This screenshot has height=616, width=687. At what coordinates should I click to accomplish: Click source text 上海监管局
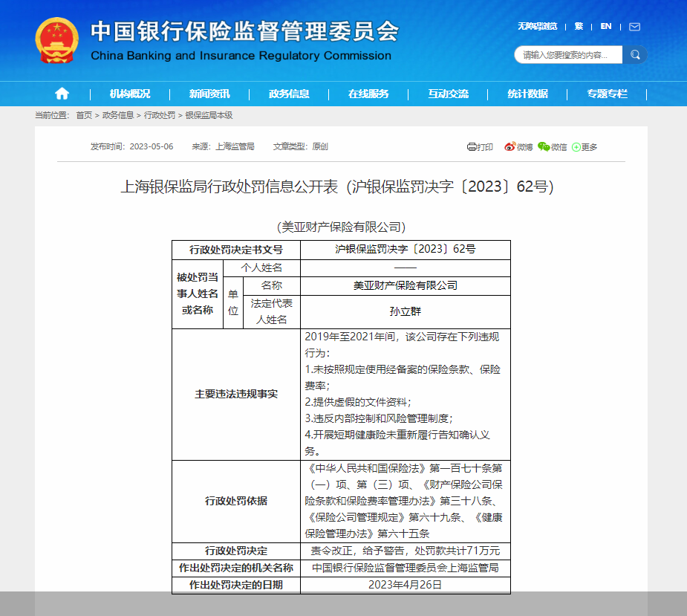[235, 146]
